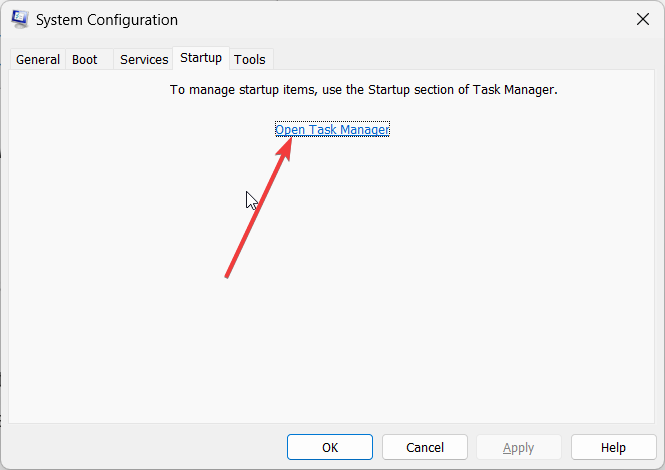This screenshot has width=665, height=470.
Task: Click the greyed-out Apply button
Action: [519, 447]
